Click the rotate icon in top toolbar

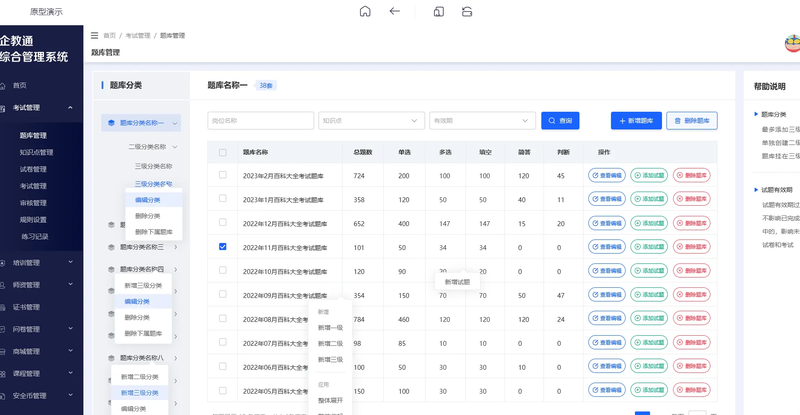[x=467, y=11]
